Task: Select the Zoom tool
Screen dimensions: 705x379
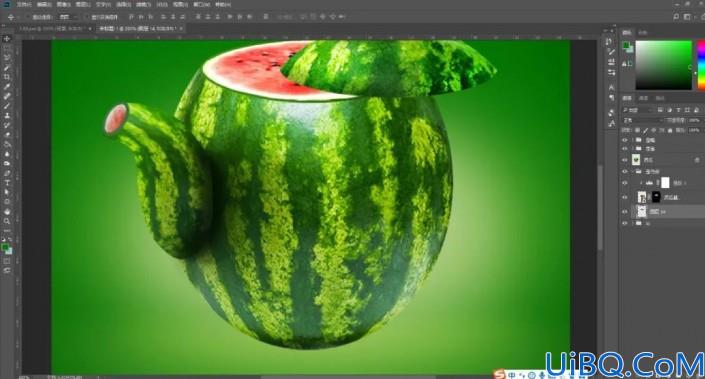Action: 7,221
